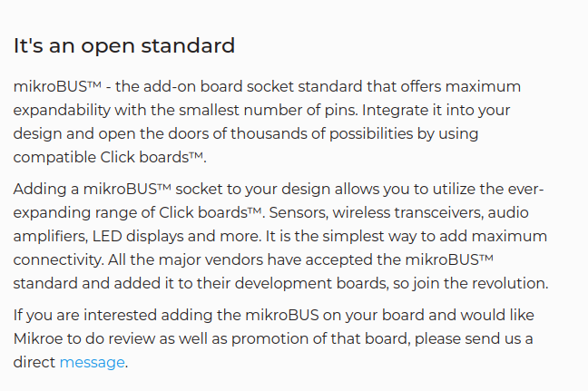Click the "It's an open standard" heading

123,45
